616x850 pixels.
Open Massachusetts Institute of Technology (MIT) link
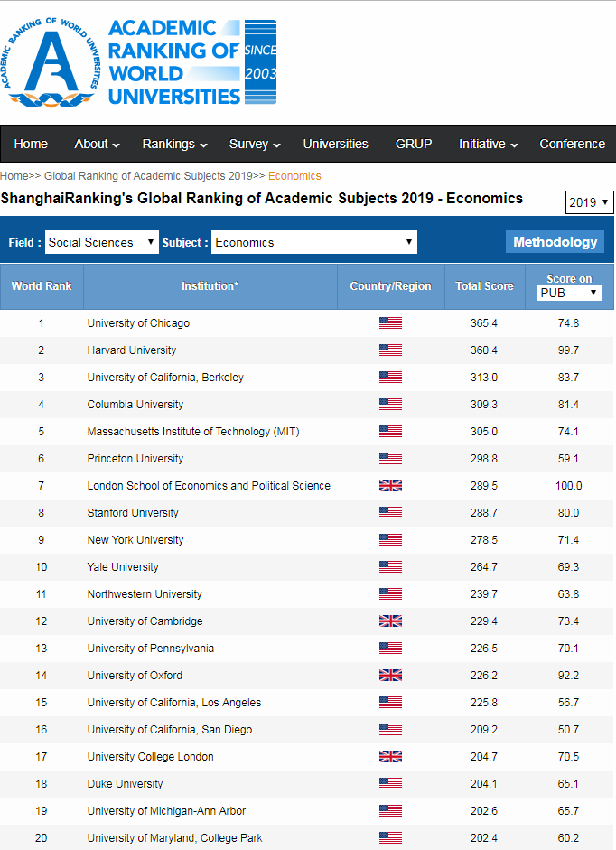pos(193,432)
